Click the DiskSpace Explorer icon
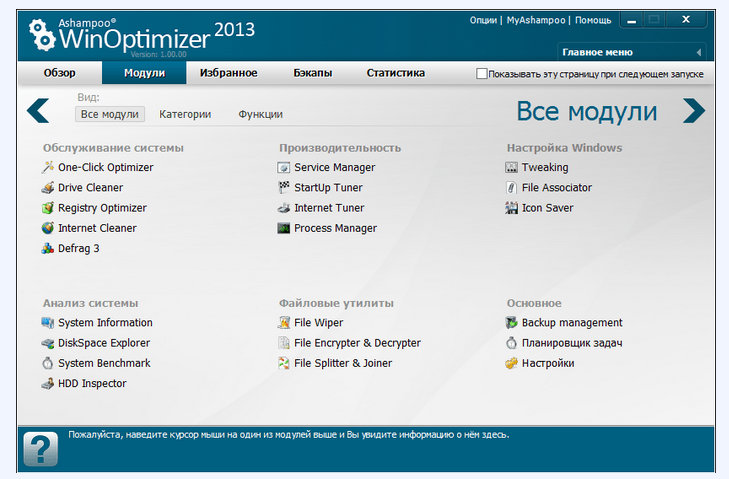The height and width of the screenshot is (479, 729). coord(47,343)
